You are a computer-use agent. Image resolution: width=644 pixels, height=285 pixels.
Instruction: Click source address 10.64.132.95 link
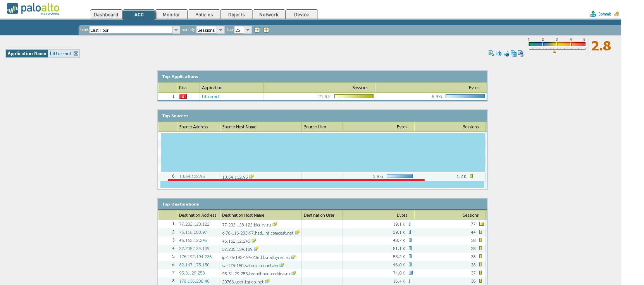point(192,176)
